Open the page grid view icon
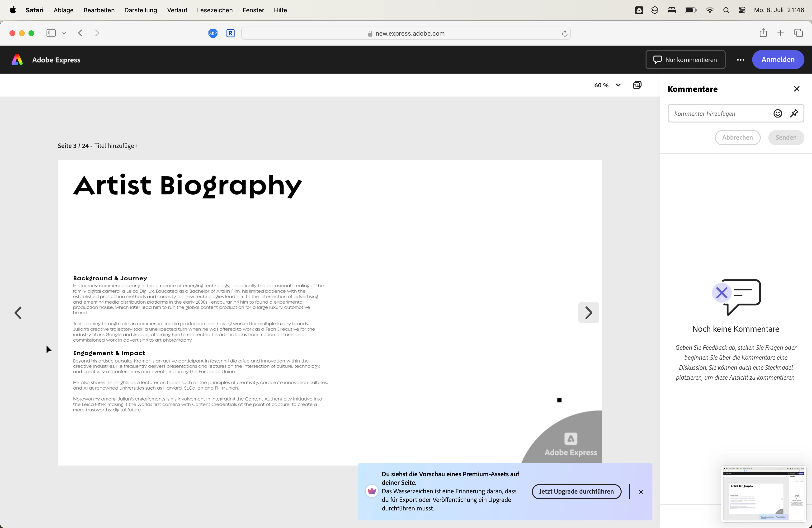The image size is (812, 528). click(637, 85)
